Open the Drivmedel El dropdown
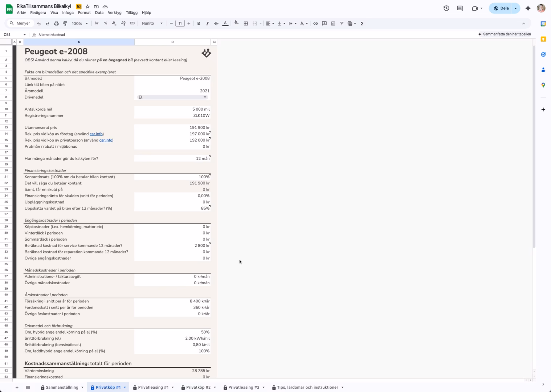This screenshot has height=392, width=551. [x=172, y=97]
